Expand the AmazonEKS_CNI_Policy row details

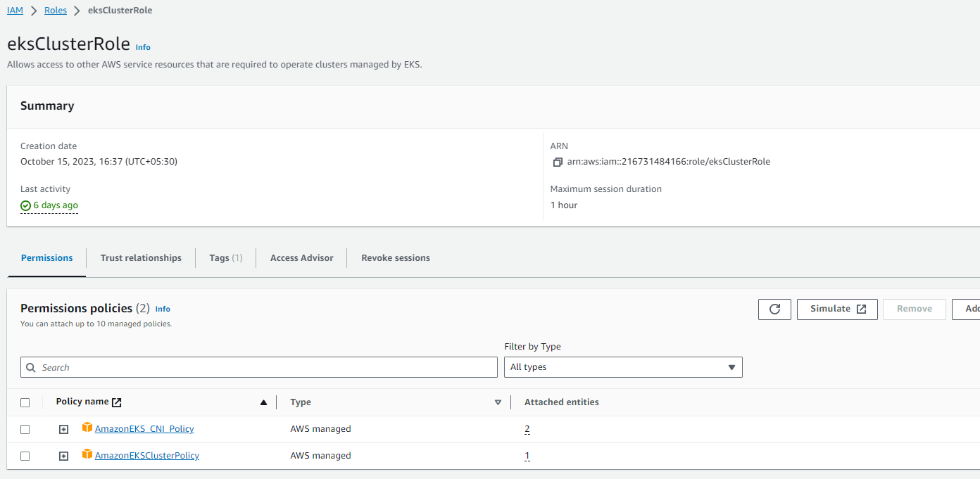point(63,429)
